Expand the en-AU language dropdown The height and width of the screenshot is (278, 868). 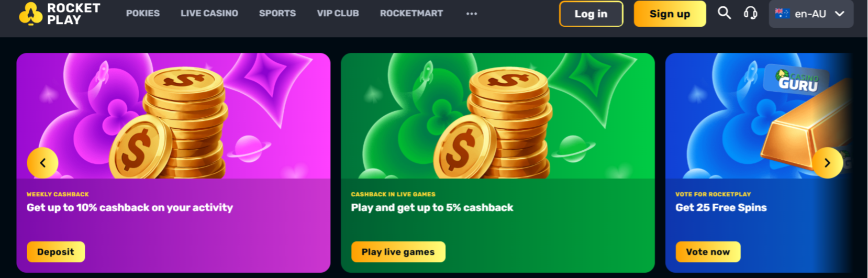(811, 14)
